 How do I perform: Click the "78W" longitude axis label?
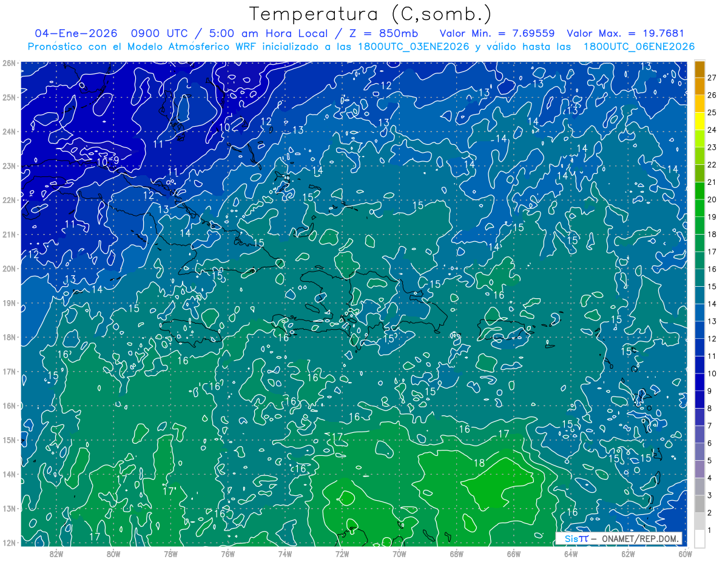[170, 554]
